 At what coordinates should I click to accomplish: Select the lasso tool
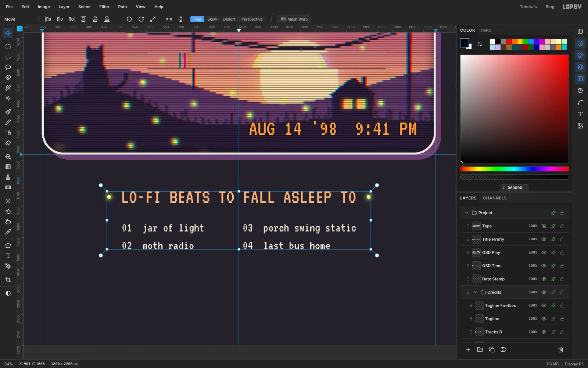tap(8, 67)
